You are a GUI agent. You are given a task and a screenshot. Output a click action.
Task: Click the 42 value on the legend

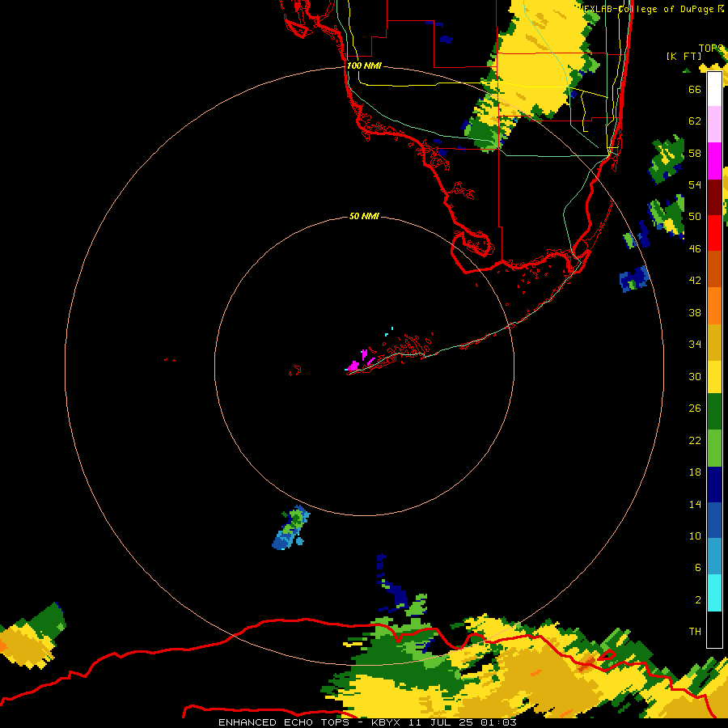[x=695, y=281]
